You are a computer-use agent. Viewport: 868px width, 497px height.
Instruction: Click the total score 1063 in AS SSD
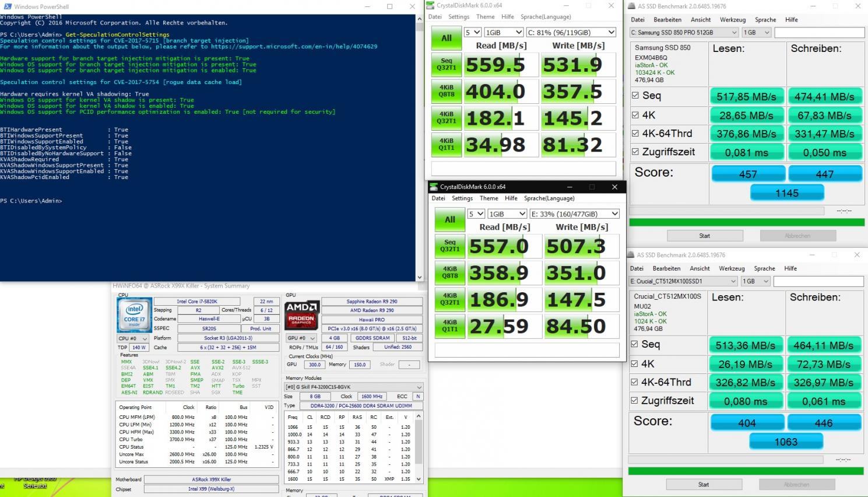785,442
